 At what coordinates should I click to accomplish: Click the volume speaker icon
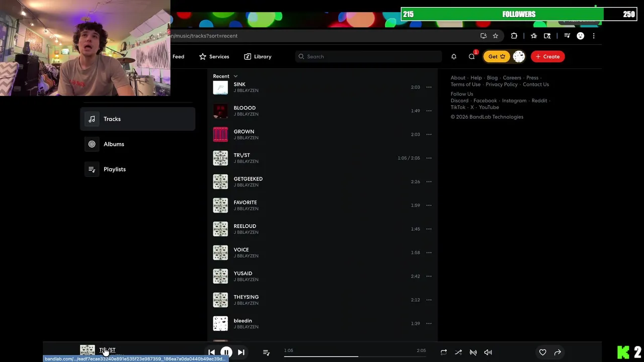488,352
